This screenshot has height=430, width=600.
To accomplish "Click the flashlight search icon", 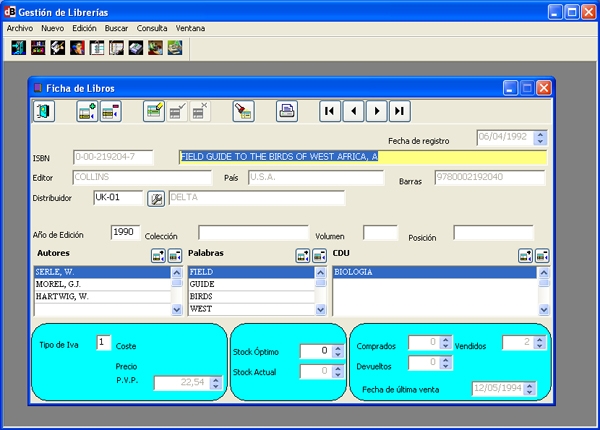I will click(x=243, y=111).
